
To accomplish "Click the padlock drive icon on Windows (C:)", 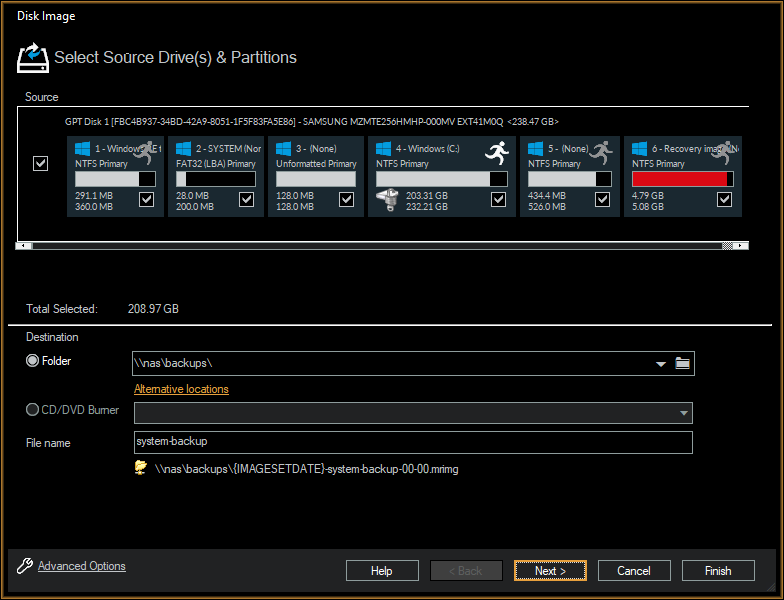I will pyautogui.click(x=388, y=200).
